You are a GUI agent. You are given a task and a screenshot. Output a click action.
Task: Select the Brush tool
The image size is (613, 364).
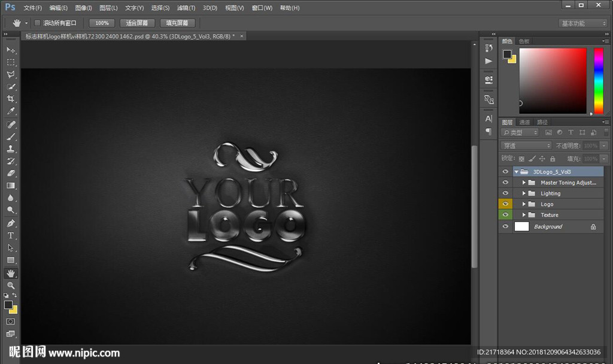(11, 136)
